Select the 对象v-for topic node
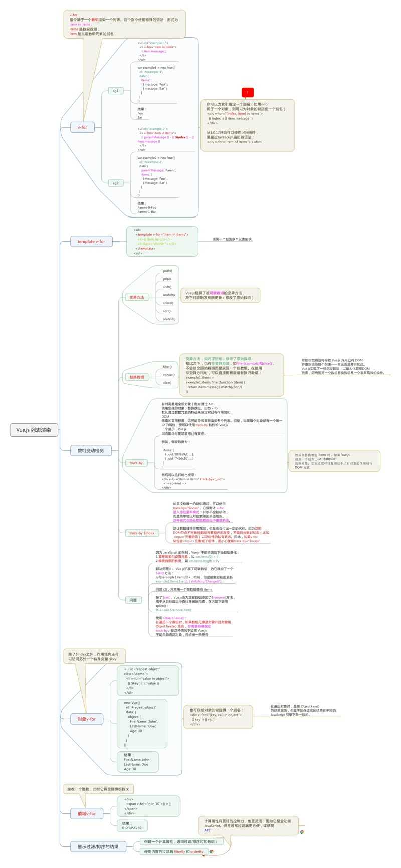The width and height of the screenshot is (401, 868). (86, 719)
